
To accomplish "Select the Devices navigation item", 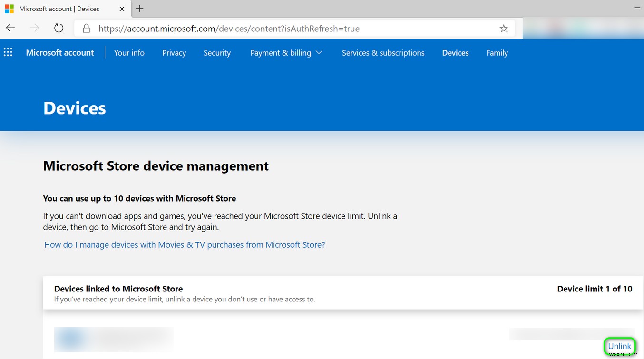I will [455, 53].
